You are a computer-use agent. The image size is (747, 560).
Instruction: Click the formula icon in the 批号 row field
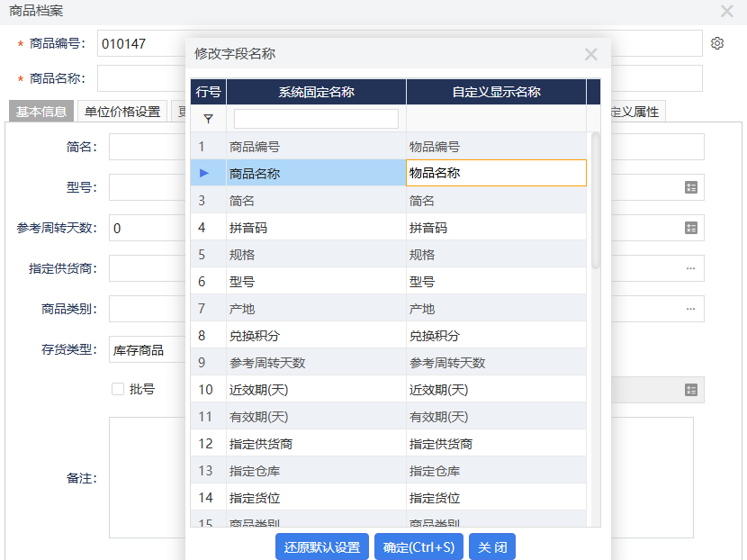pyautogui.click(x=689, y=390)
